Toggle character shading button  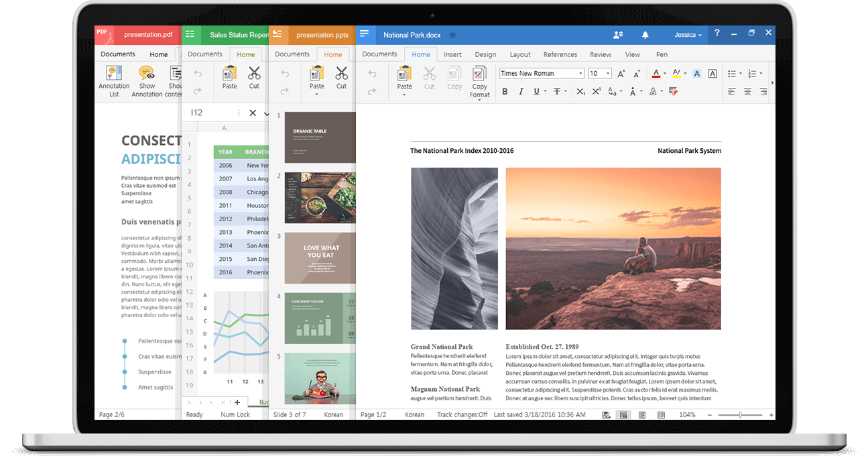(697, 74)
